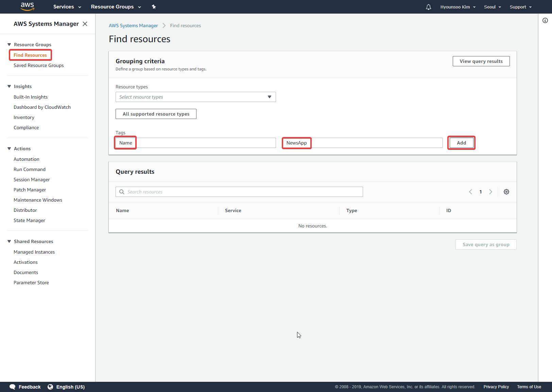The height and width of the screenshot is (392, 552).
Task: Open Built-In Insights
Action: [x=31, y=97]
